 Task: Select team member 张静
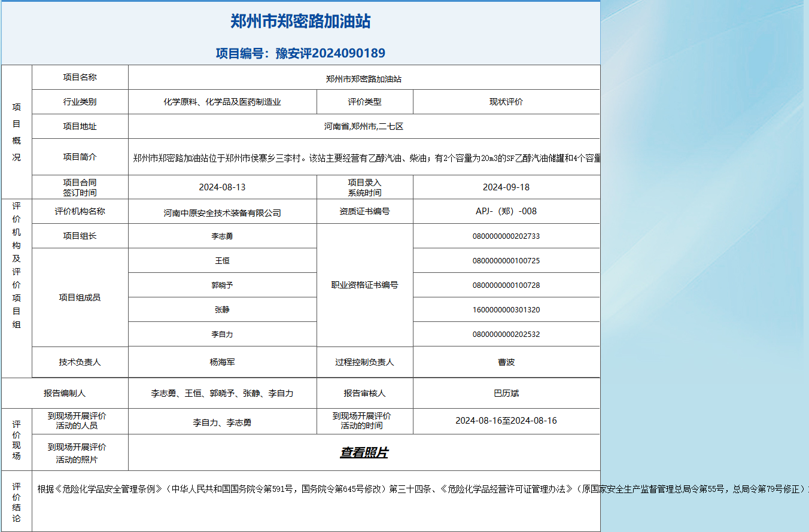[222, 310]
